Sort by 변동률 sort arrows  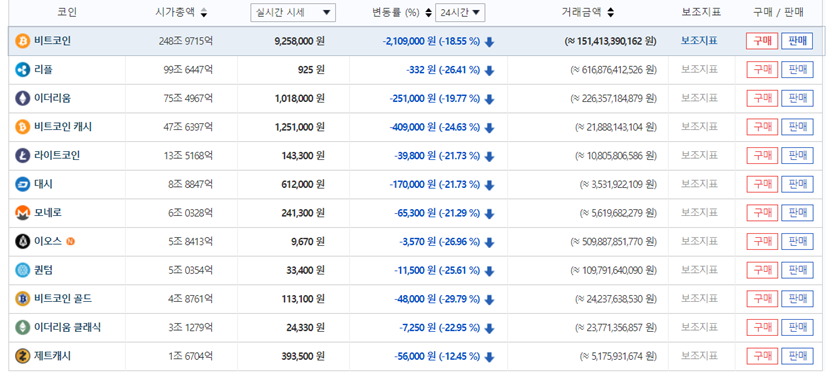coord(428,13)
